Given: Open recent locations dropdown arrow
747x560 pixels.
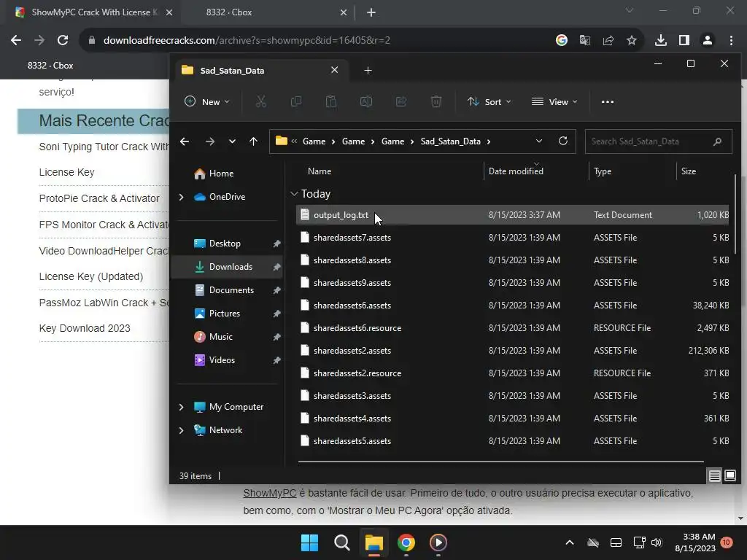Looking at the screenshot, I should [232, 141].
